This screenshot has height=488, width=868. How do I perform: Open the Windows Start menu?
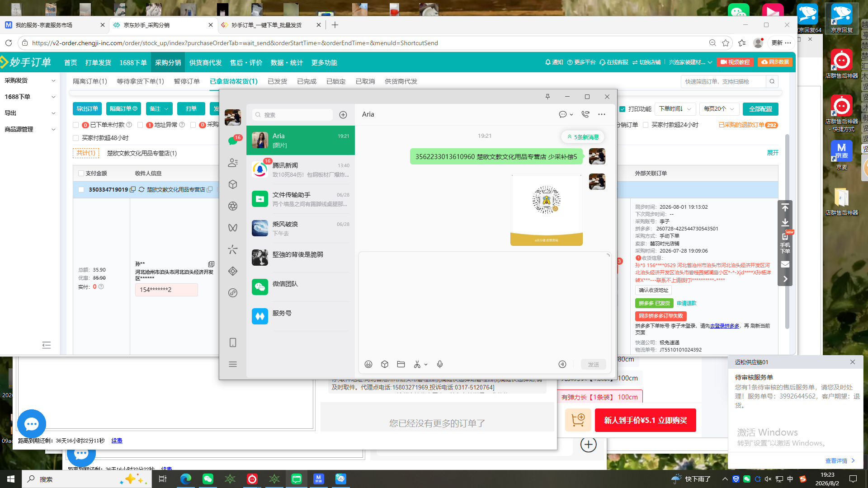point(11,479)
